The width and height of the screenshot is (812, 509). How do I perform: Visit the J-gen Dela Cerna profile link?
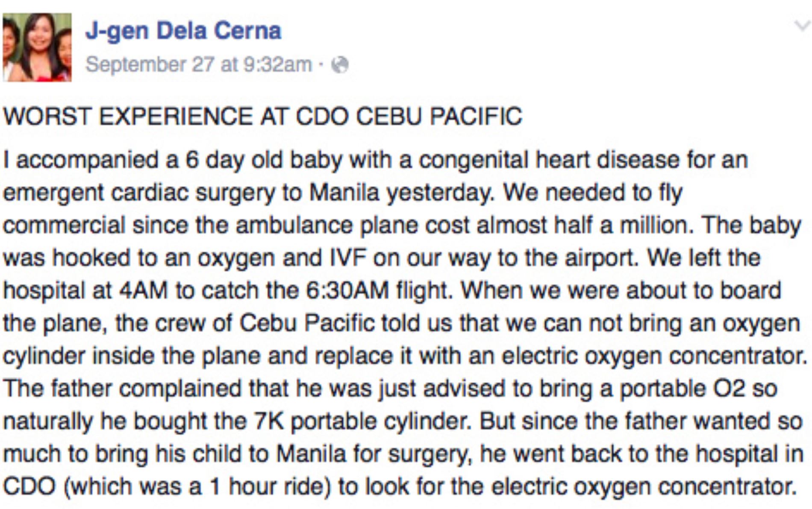point(183,31)
